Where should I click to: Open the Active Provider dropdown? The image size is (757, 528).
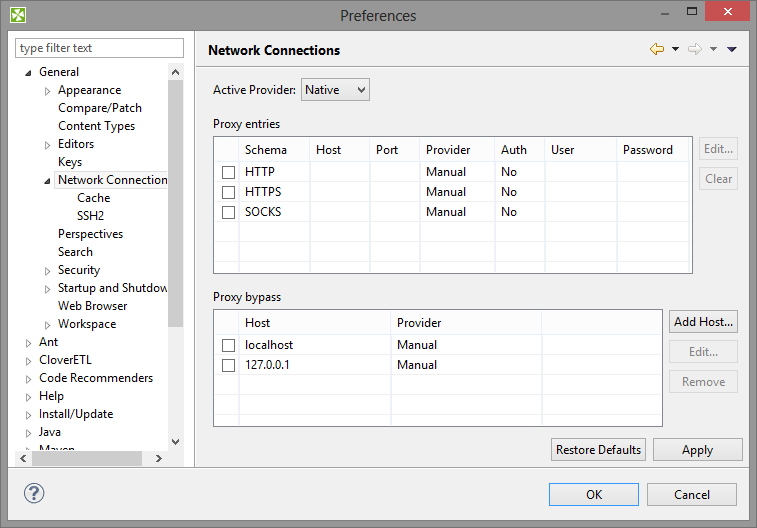point(335,90)
